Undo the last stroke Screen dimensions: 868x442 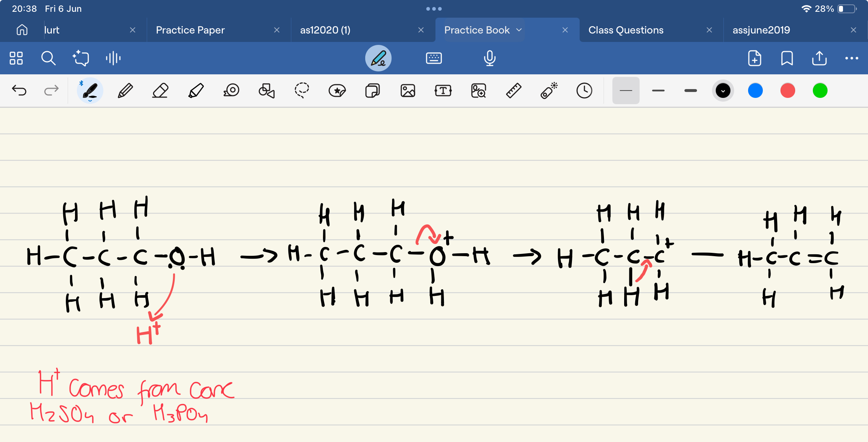pyautogui.click(x=19, y=91)
